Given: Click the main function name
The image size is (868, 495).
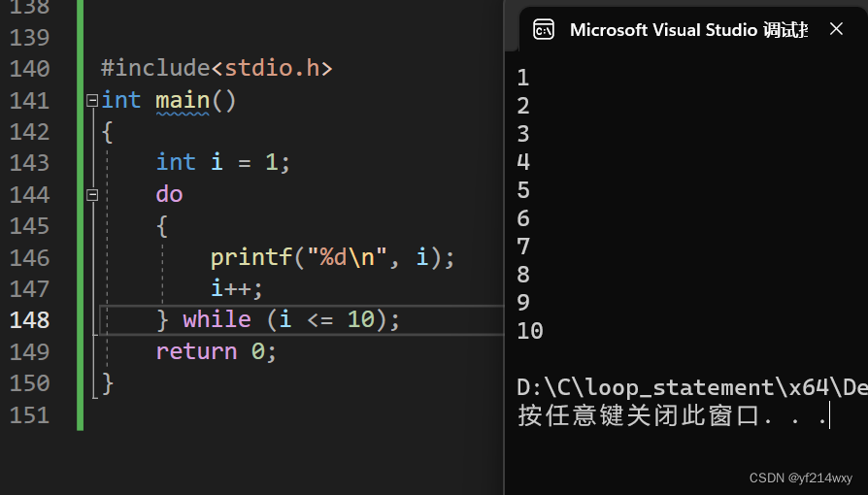Looking at the screenshot, I should pos(183,100).
